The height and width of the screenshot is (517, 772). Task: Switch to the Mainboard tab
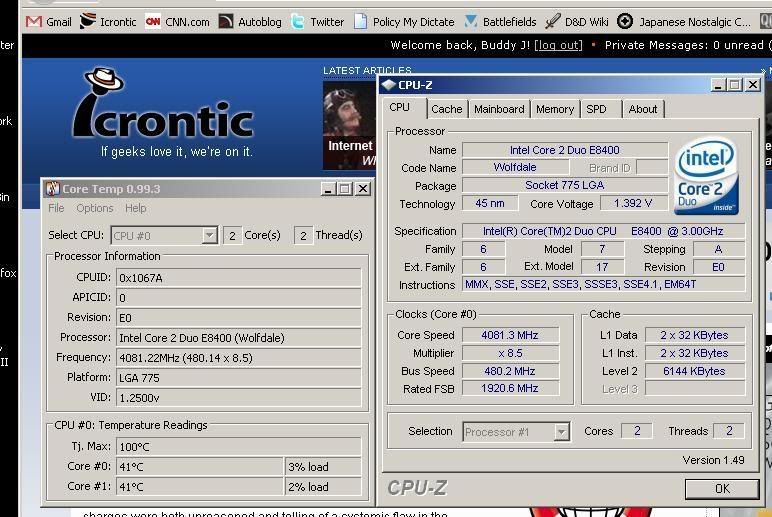coord(499,109)
